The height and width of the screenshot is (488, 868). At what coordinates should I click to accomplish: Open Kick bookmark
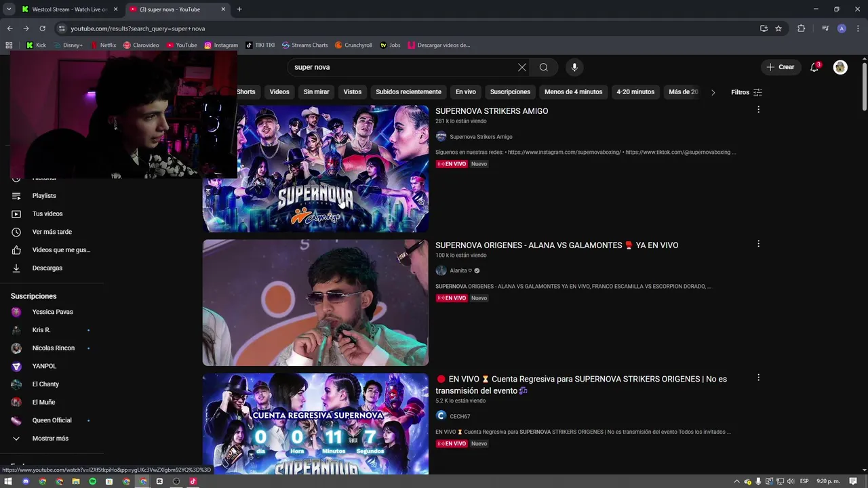click(x=36, y=45)
